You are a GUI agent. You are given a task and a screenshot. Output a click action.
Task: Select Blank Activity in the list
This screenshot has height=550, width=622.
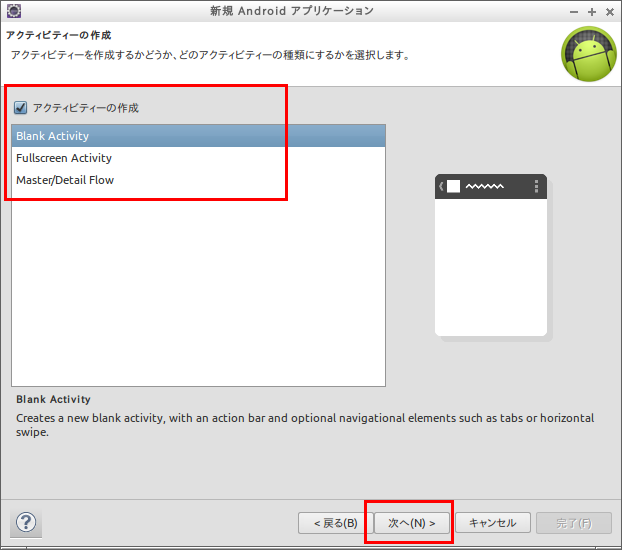(x=198, y=136)
